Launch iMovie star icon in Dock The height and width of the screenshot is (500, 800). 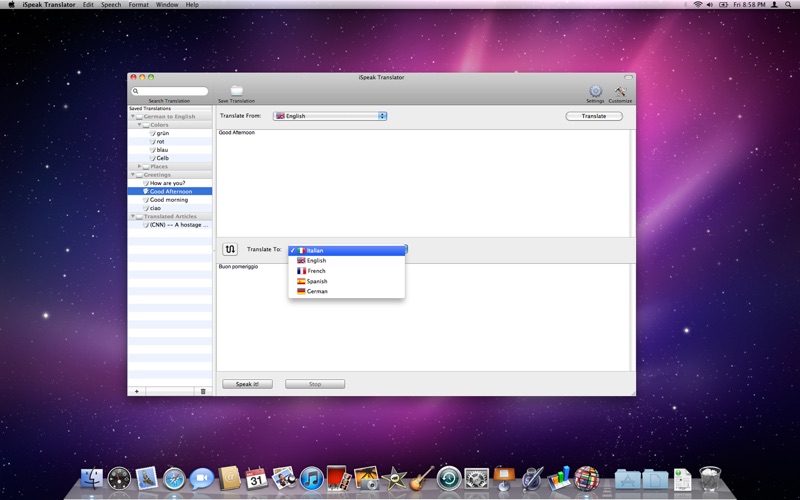click(394, 479)
